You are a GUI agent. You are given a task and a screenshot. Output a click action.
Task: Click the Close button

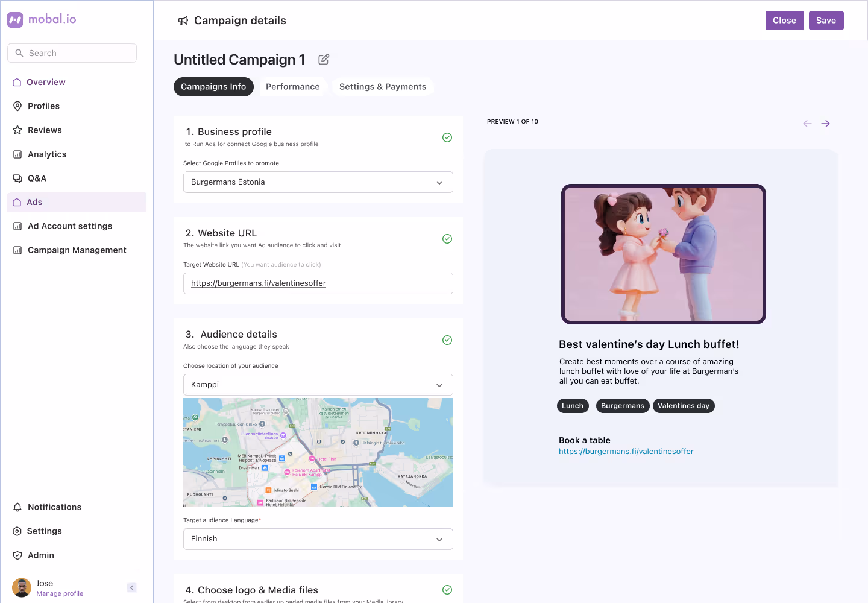click(x=785, y=21)
